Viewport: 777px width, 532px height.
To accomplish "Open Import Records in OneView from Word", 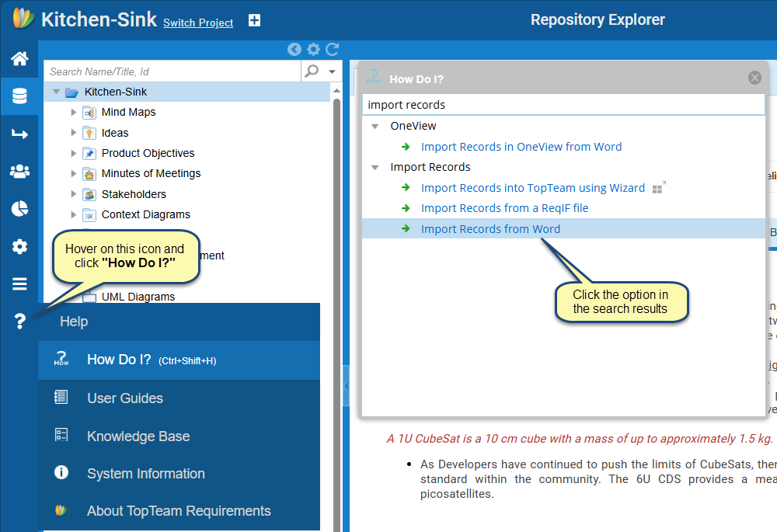I will coord(521,147).
